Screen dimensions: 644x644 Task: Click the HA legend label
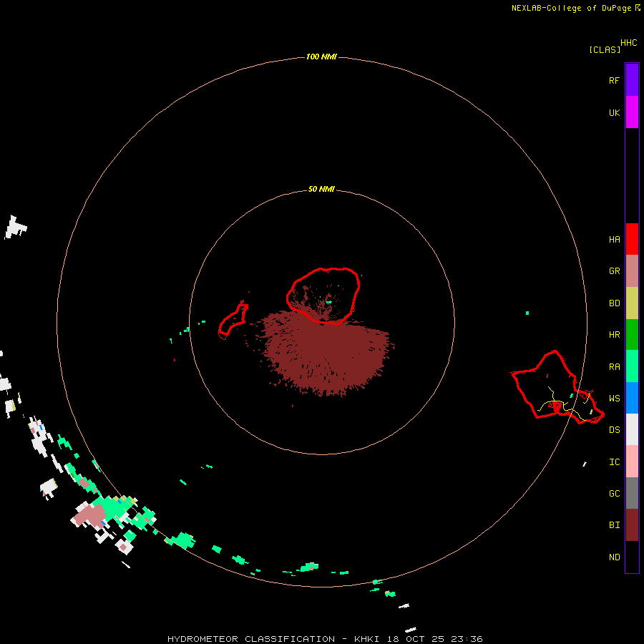(x=614, y=240)
